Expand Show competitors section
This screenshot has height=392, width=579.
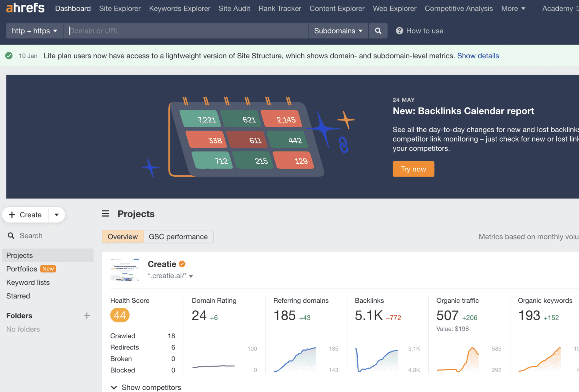point(146,387)
